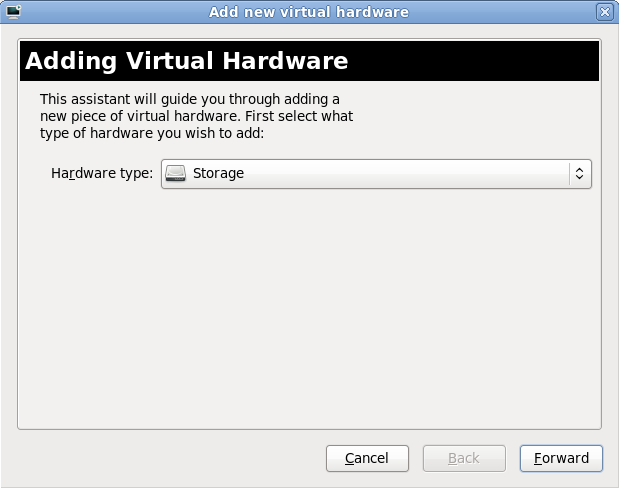Click the greyed-out Back button
The width and height of the screenshot is (619, 488).
coord(463,458)
